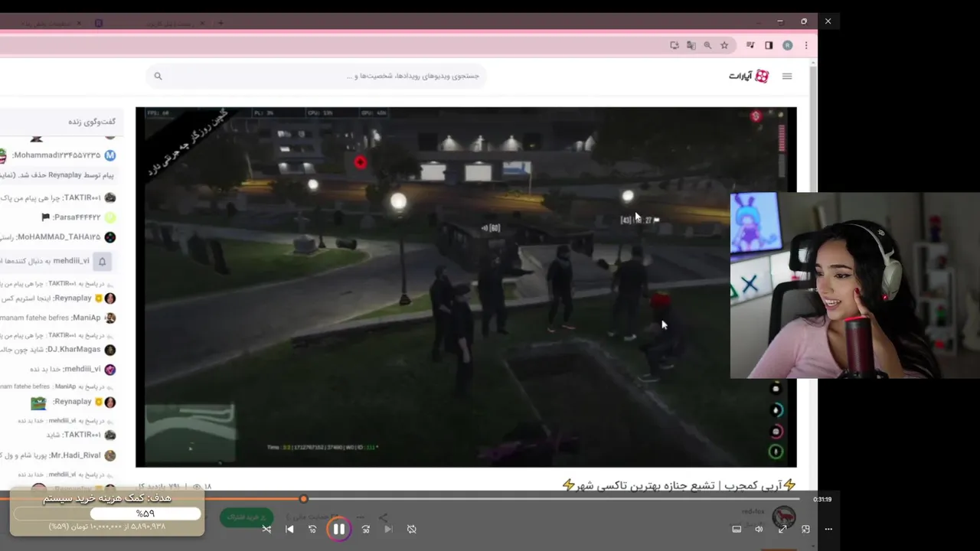Open browser media controls icon
The height and width of the screenshot is (551, 980).
pos(750,45)
